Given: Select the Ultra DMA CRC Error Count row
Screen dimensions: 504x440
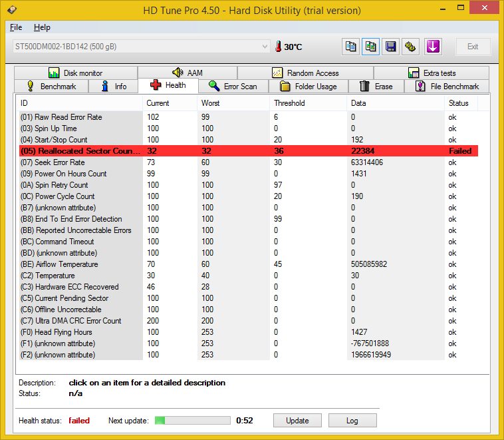Looking at the screenshot, I should (249, 321).
